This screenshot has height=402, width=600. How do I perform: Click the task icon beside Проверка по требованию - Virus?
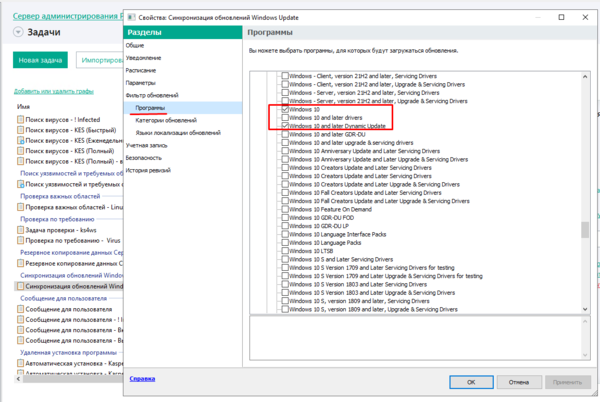click(20, 240)
